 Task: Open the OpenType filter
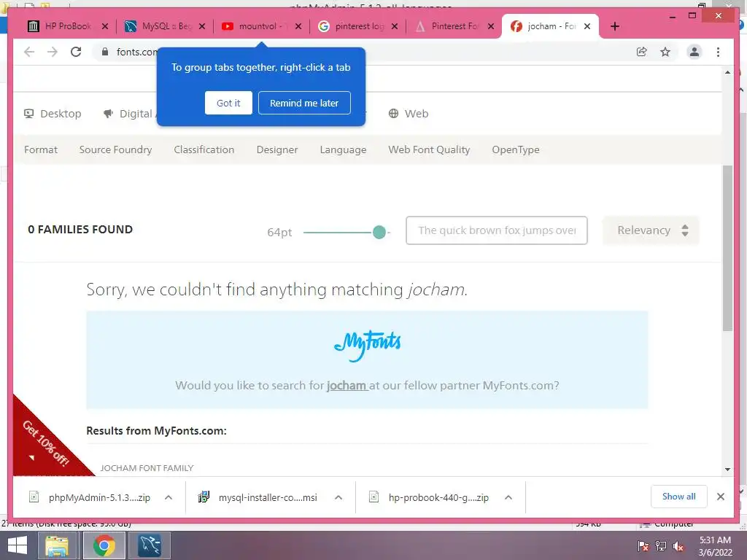(x=516, y=149)
